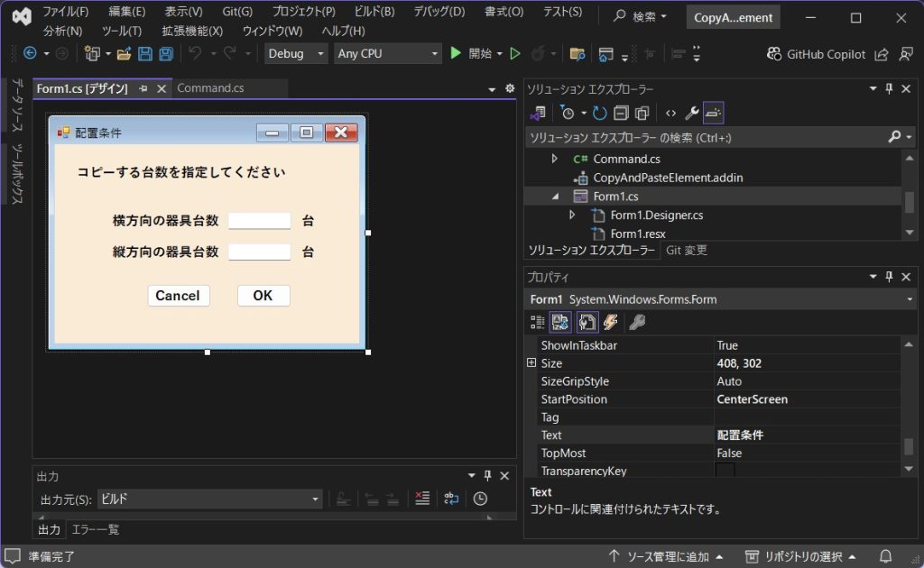Click the wrench Properties icon in Solution Explorer

pos(692,114)
